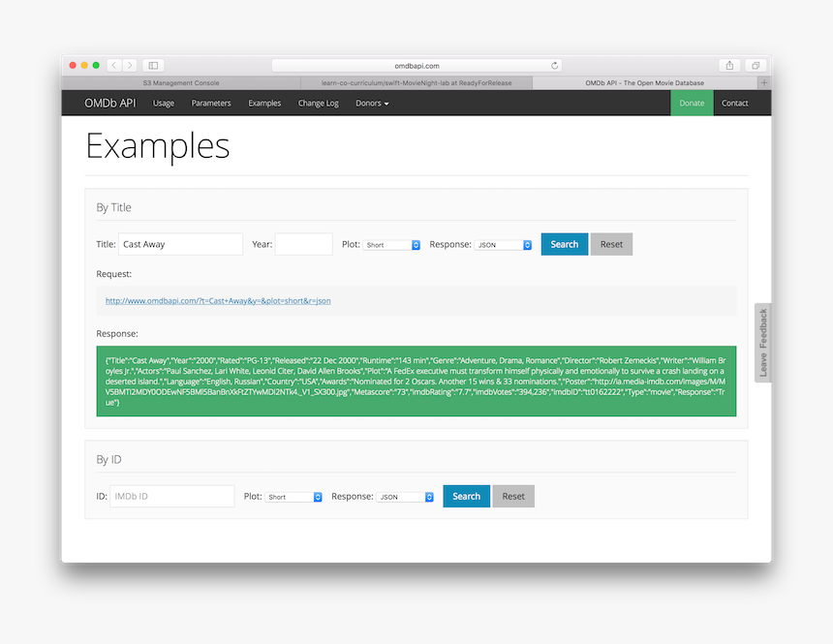This screenshot has height=644, width=833.
Task: Open the Share icon in Safari toolbar
Action: 729,65
